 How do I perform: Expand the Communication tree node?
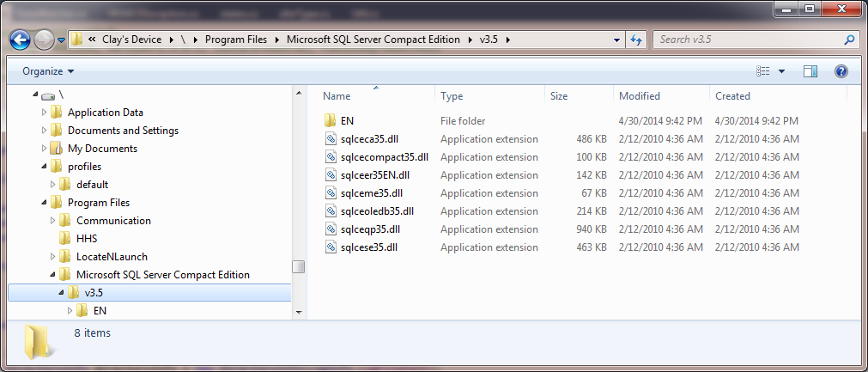point(53,220)
